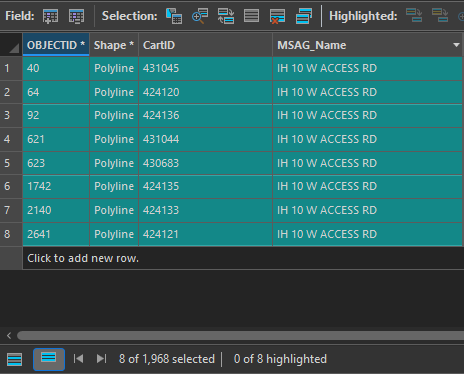Toggle Show All Records view
Viewport: 464px width, 374px height.
14,359
